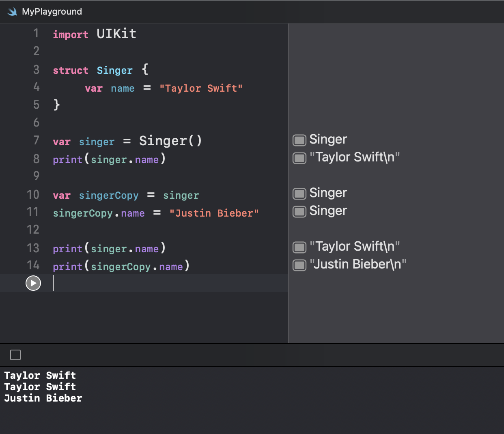Run the playground with the play button
Viewport: 504px width, 434px height.
coord(33,283)
